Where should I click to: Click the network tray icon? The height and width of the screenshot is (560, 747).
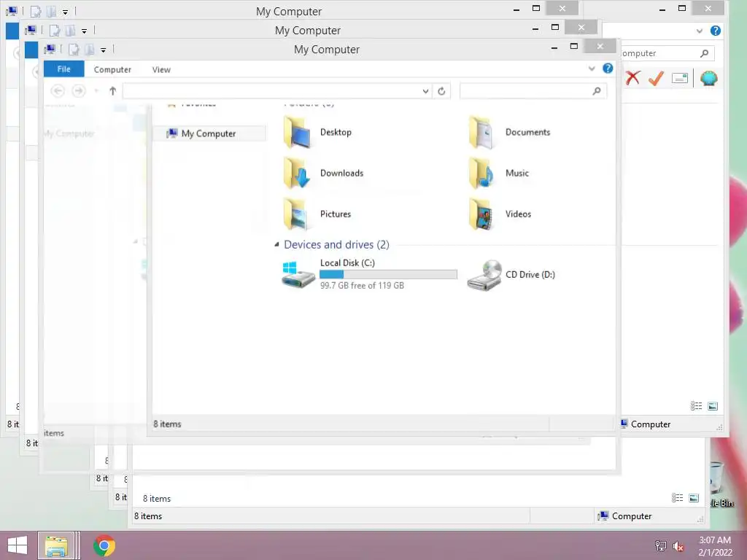661,546
